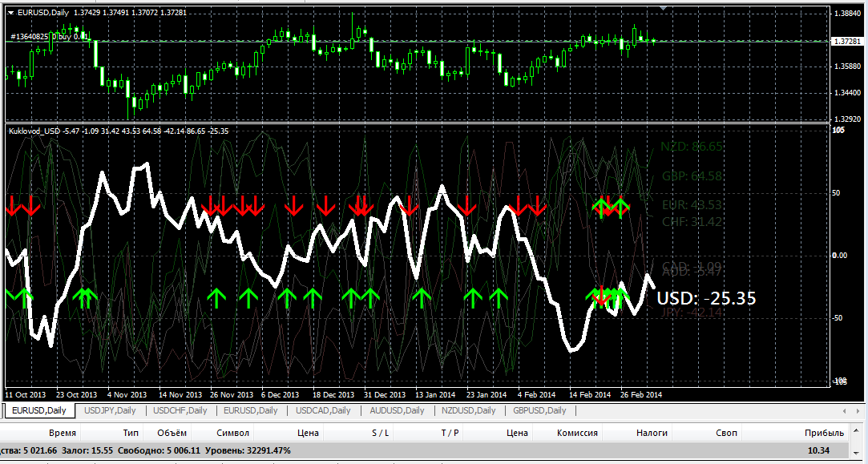Click the Залог: 15.55 margin value
This screenshot has height=464, width=868.
[87, 450]
